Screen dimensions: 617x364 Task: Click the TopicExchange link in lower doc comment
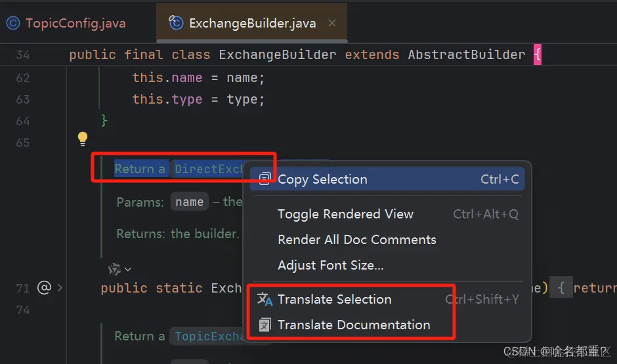point(209,336)
